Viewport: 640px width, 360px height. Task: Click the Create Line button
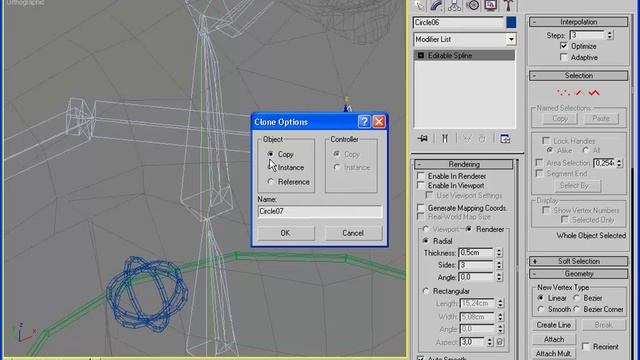(553, 325)
